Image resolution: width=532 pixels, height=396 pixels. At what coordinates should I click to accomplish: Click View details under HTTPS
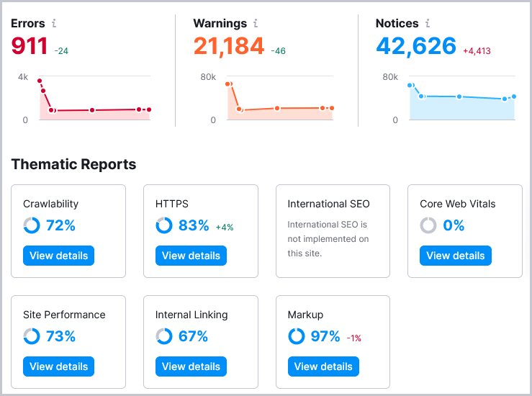pos(191,256)
